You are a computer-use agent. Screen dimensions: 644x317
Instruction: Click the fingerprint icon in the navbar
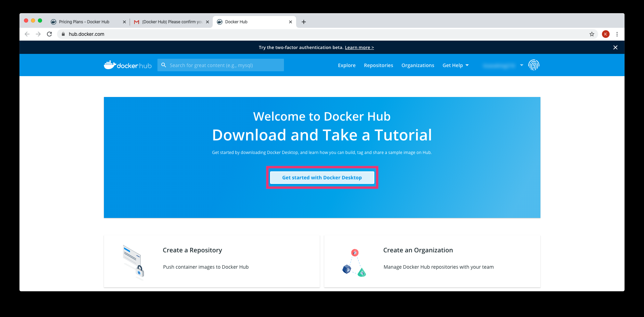[534, 65]
